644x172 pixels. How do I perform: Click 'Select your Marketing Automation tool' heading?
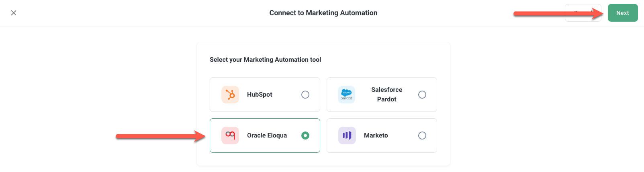click(265, 60)
